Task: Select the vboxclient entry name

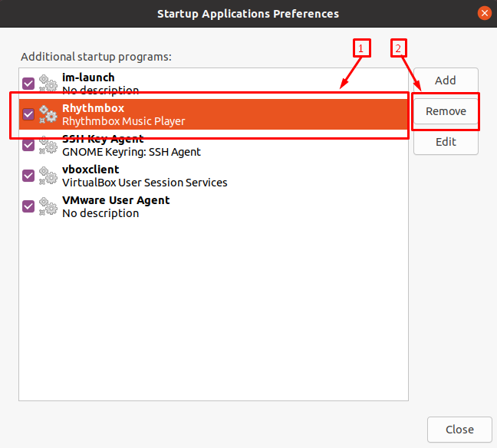Action: 91,170
